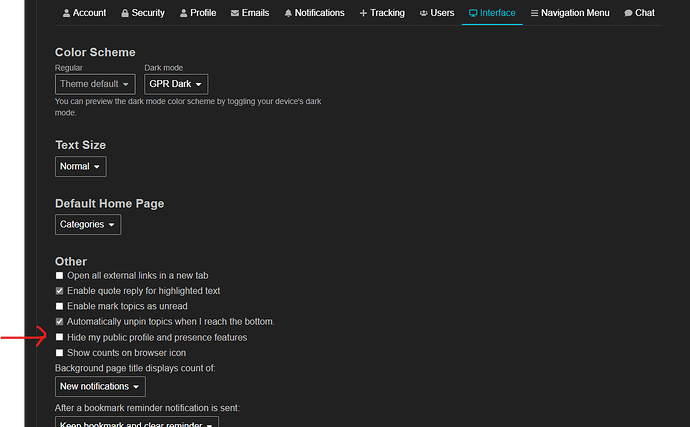Open the Default Home Page Categories dropdown

click(x=88, y=225)
